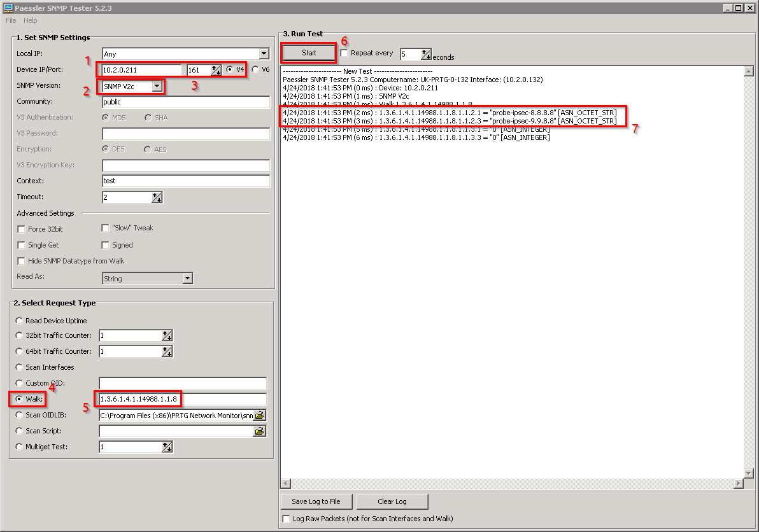Open the Local IP dropdown

point(264,54)
